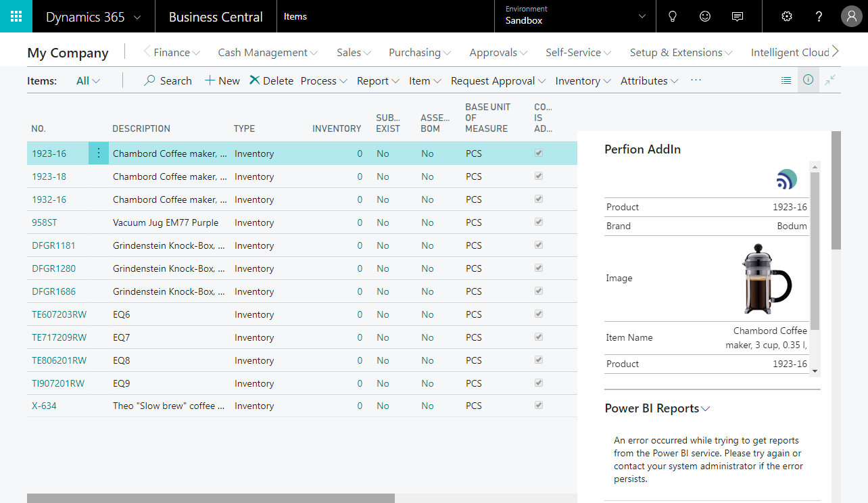The image size is (868, 503).
Task: Open the three-dot row menu for 1923-16
Action: (99, 153)
